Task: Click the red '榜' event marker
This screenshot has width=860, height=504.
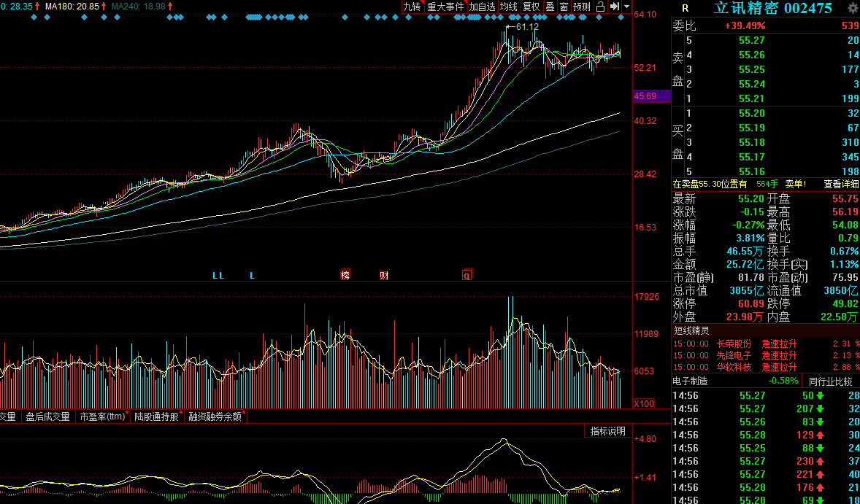Action: tap(345, 275)
